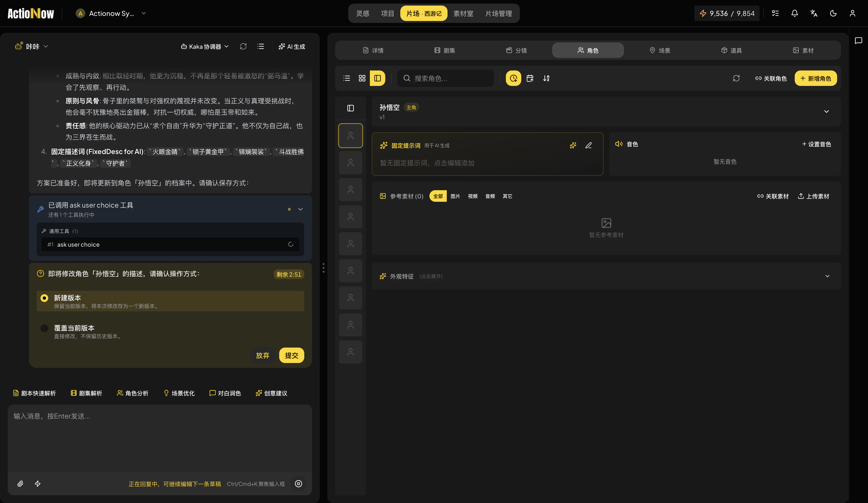
Task: Open the 素材室 menu item
Action: coord(463,14)
